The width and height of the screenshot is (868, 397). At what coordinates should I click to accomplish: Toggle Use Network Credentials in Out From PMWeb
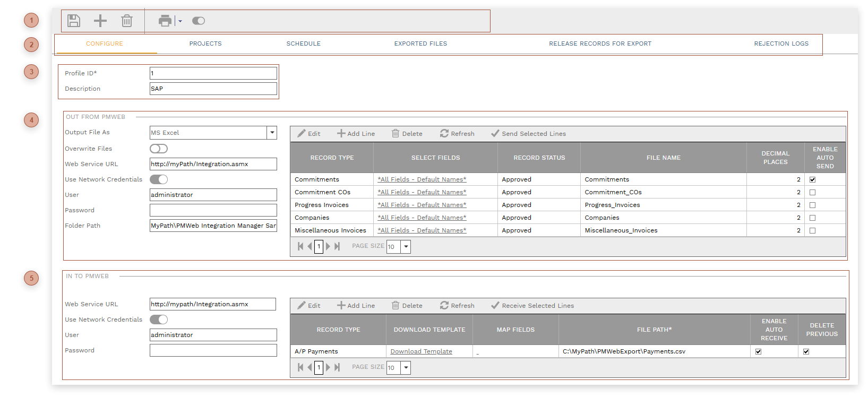pyautogui.click(x=159, y=179)
